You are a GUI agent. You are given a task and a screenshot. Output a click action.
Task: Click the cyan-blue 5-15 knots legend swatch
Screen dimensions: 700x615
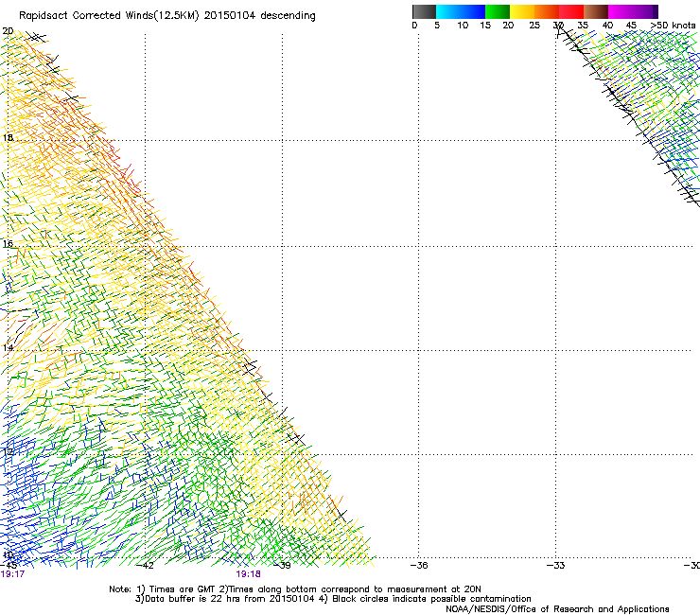point(461,11)
